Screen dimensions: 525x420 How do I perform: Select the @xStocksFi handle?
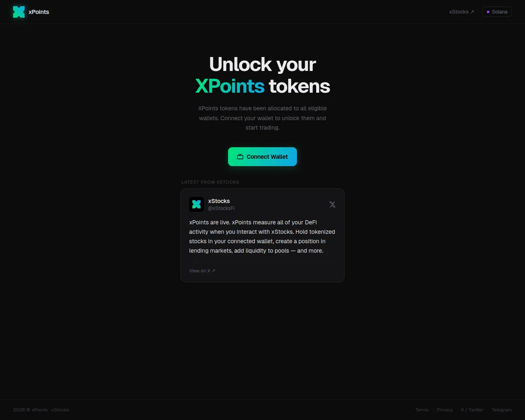pos(221,208)
